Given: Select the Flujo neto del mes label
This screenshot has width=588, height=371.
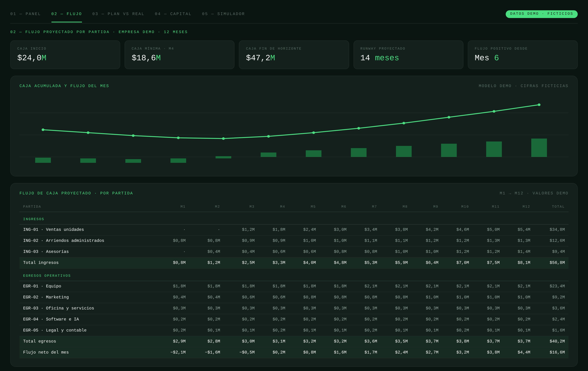Looking at the screenshot, I should 46,352.
